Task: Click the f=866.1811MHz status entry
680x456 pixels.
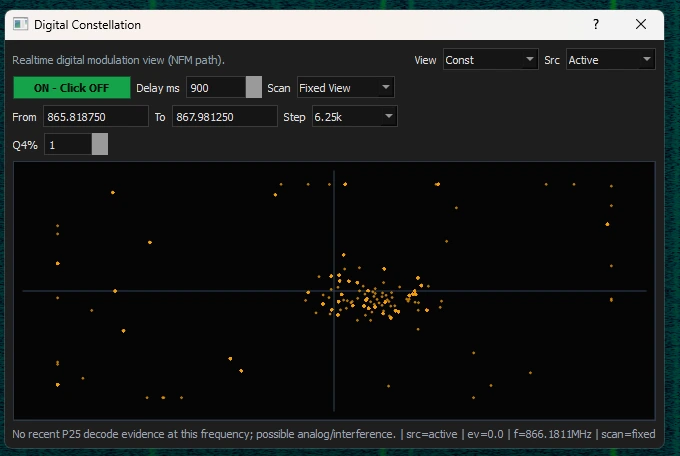Action: (x=552, y=434)
